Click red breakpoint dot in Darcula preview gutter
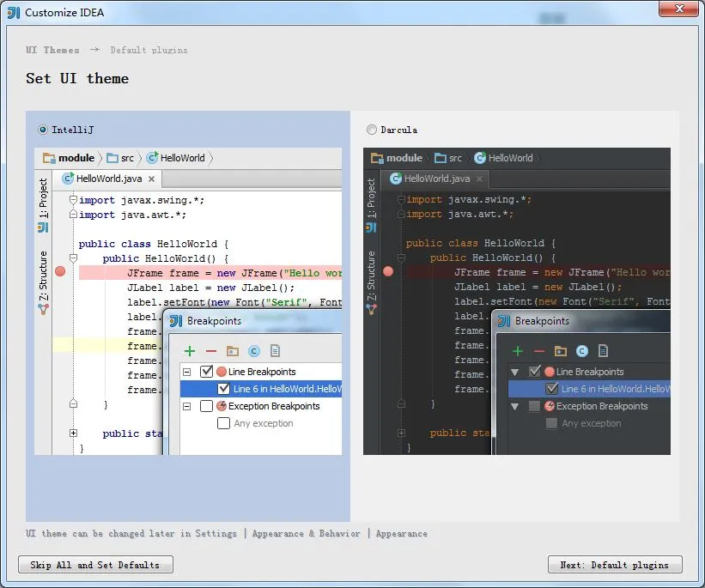The width and height of the screenshot is (705, 588). click(388, 271)
